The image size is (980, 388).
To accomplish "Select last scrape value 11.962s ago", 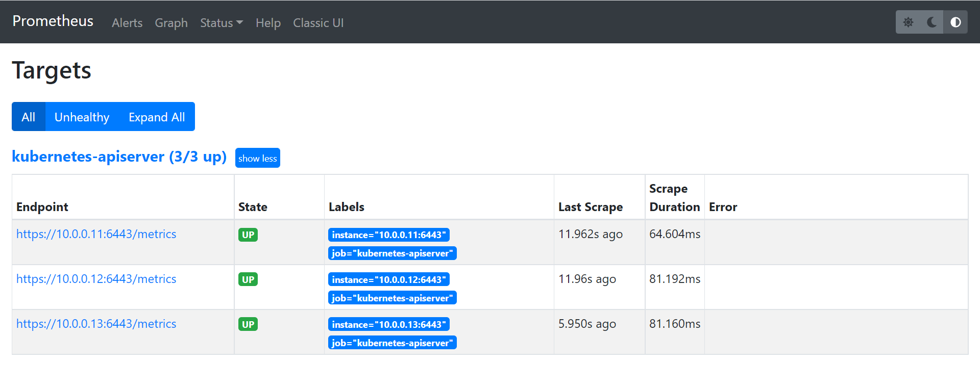I will [591, 234].
